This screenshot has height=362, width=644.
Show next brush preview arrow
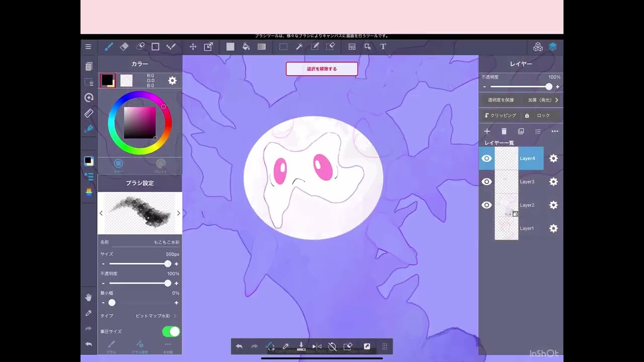click(x=178, y=213)
